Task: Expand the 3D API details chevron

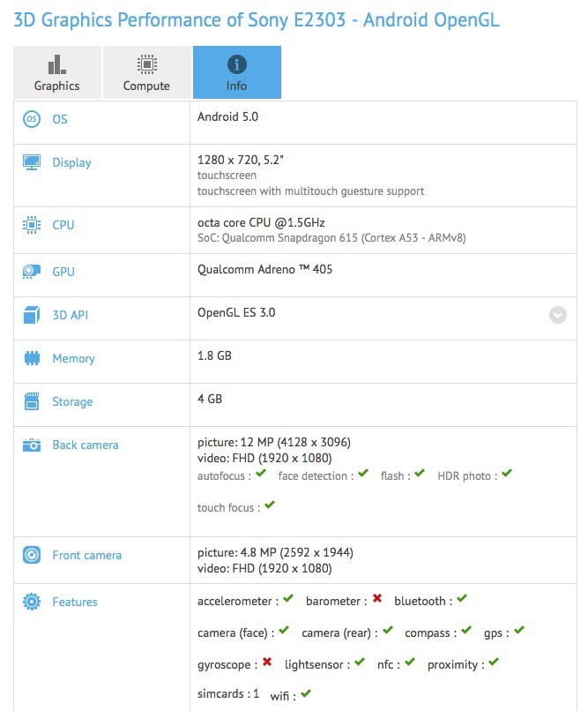Action: 558,315
